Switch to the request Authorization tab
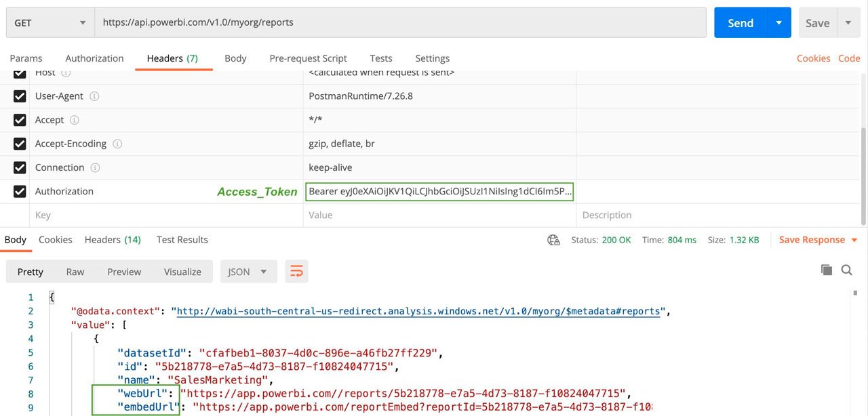The width and height of the screenshot is (868, 416). point(94,58)
